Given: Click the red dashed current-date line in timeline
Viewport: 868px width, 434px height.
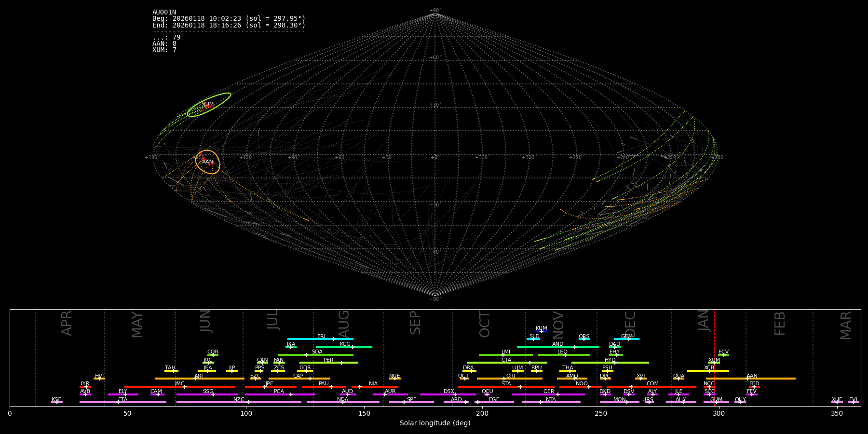Looking at the screenshot, I should pyautogui.click(x=715, y=357).
